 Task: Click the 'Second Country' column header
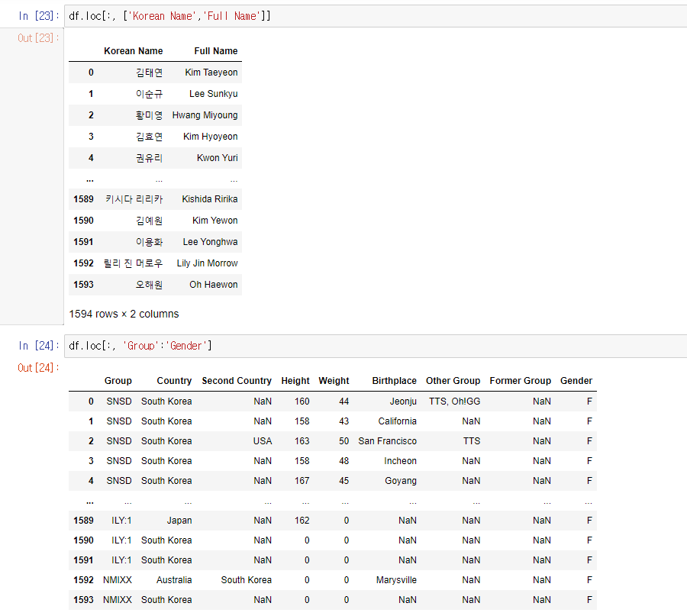[x=237, y=381]
